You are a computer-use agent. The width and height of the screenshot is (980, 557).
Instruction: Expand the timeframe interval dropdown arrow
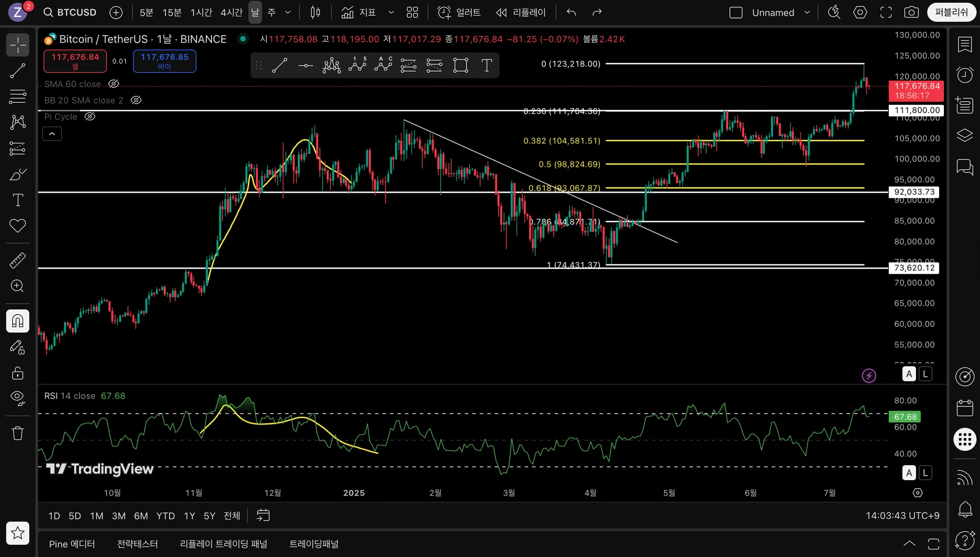(288, 12)
